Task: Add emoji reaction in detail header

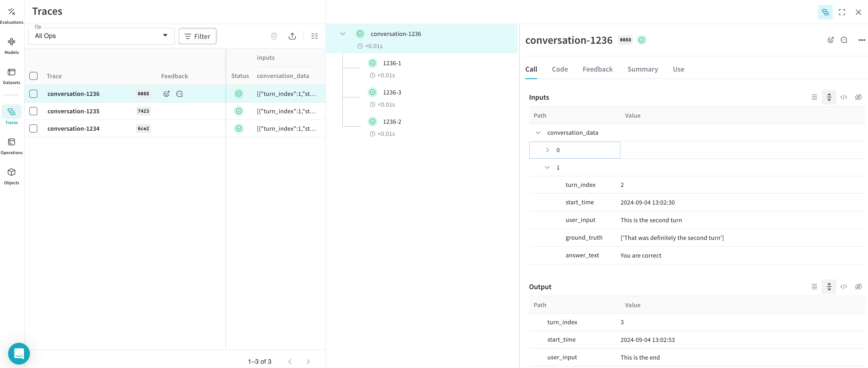Action: tap(831, 40)
